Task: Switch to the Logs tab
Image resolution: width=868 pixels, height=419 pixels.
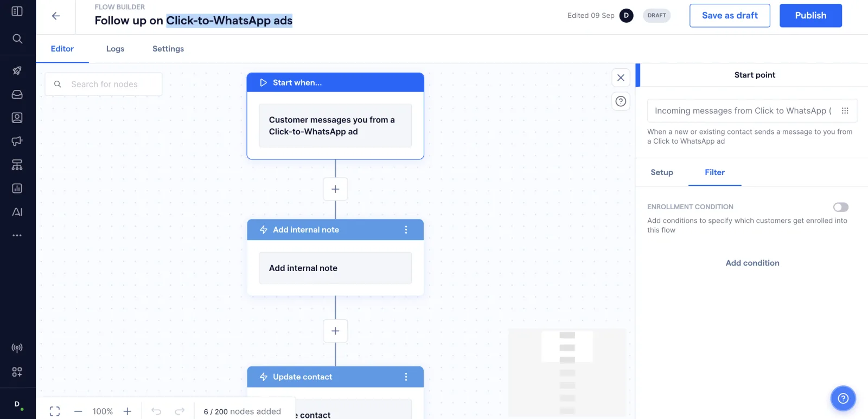Action: 115,49
